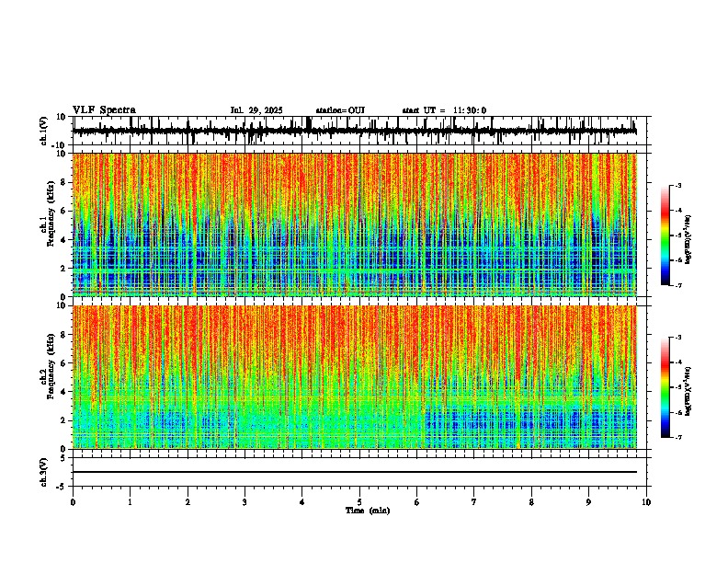Select the "Jul 29, 2025" date text
This screenshot has width=728, height=563.
[256, 110]
